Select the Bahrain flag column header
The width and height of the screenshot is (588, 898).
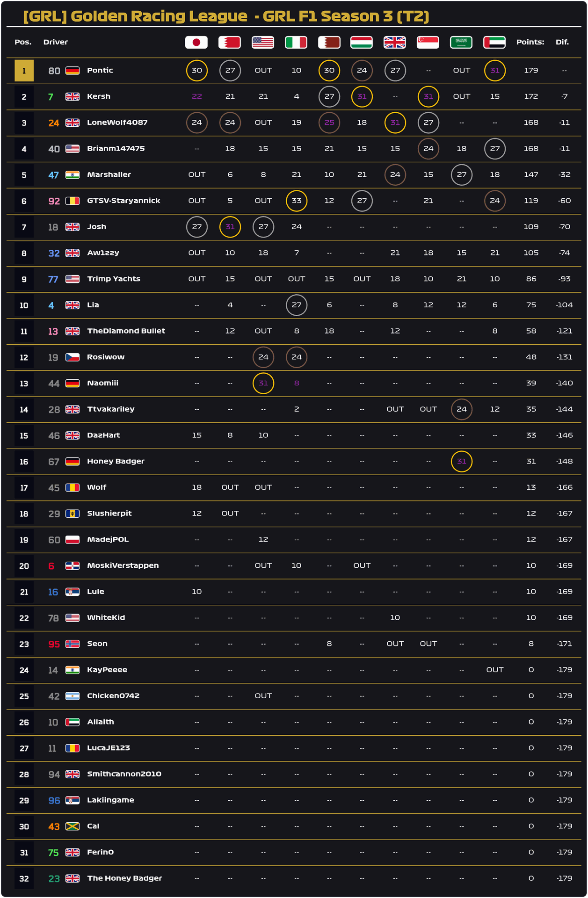point(230,43)
